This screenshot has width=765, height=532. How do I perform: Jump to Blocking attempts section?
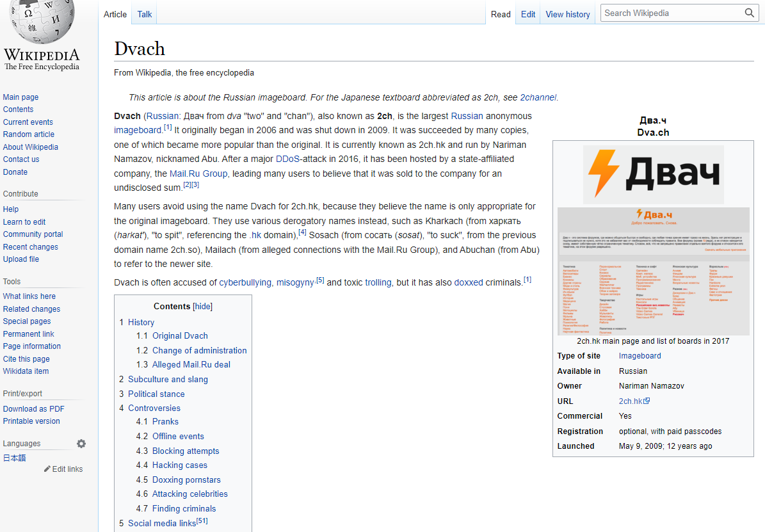(186, 451)
